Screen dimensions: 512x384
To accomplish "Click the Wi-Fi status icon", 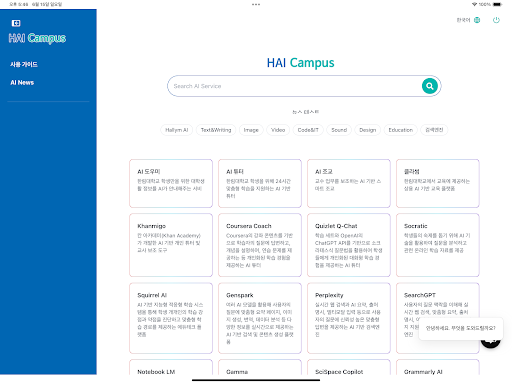I will coord(474,4).
